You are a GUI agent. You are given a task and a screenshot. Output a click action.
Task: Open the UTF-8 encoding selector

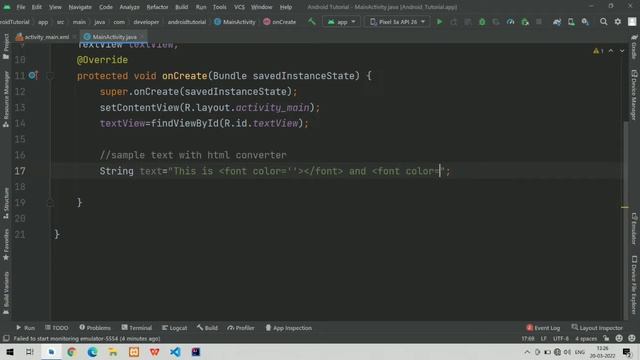(x=561, y=338)
